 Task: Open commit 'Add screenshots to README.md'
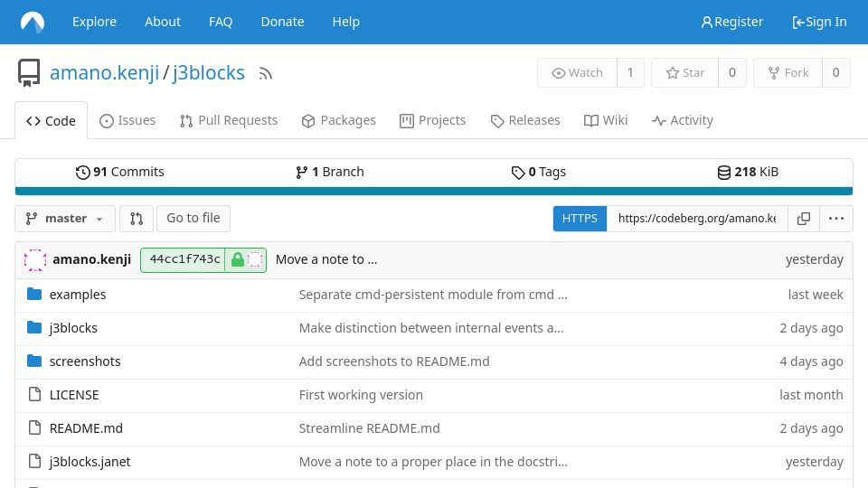click(394, 361)
